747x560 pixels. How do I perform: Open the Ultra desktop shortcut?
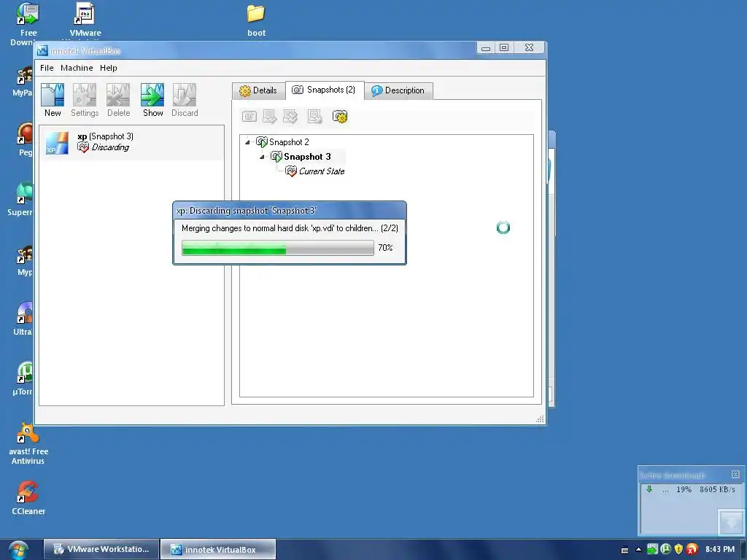24,319
